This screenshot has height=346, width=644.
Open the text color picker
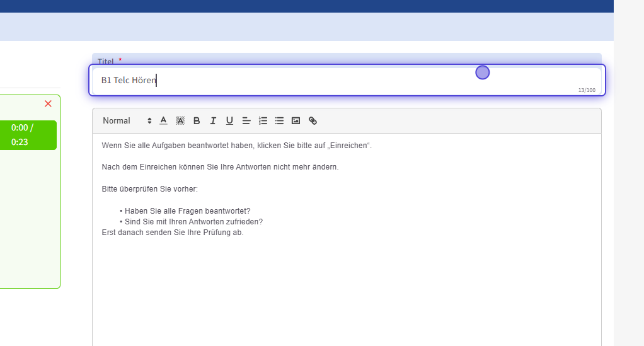click(164, 120)
